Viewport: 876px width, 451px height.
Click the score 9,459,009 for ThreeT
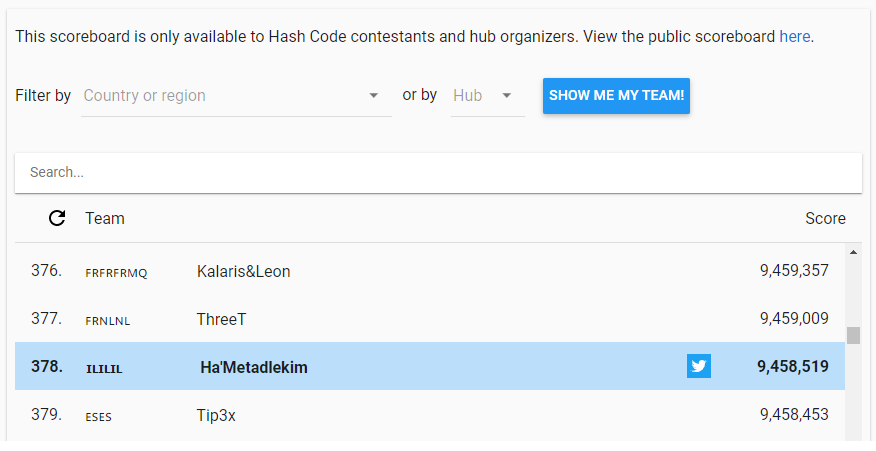click(x=794, y=319)
